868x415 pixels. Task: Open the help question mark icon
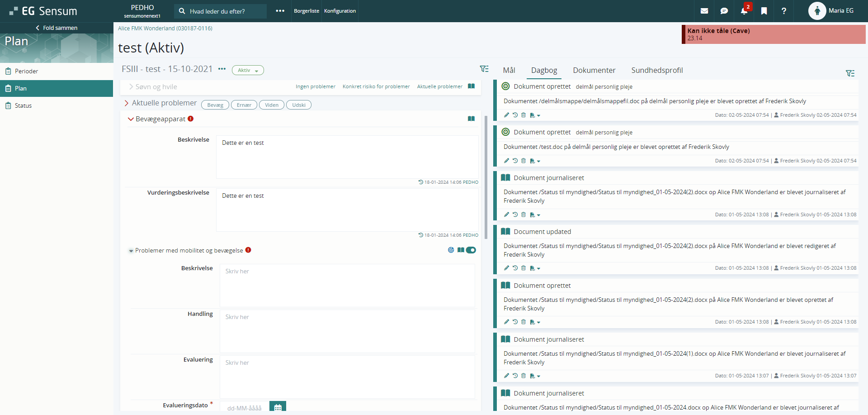784,11
